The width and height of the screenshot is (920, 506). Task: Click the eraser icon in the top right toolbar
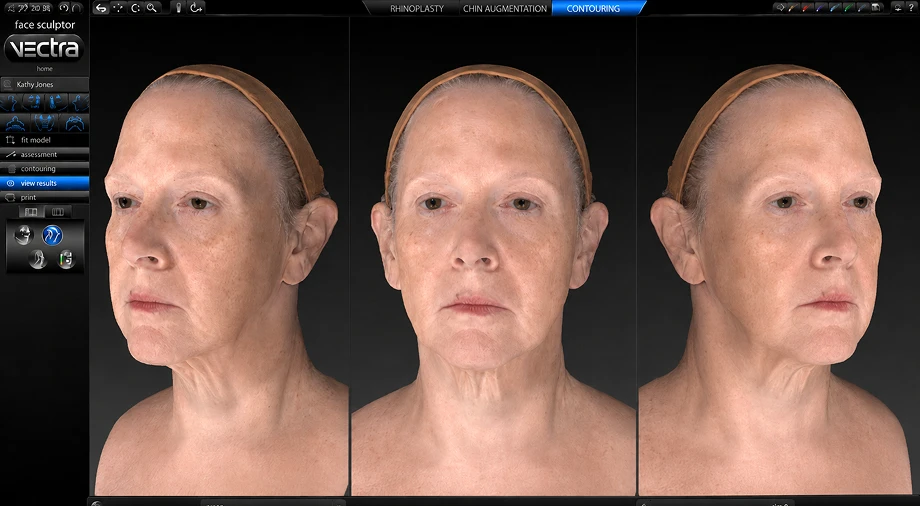[x=876, y=8]
